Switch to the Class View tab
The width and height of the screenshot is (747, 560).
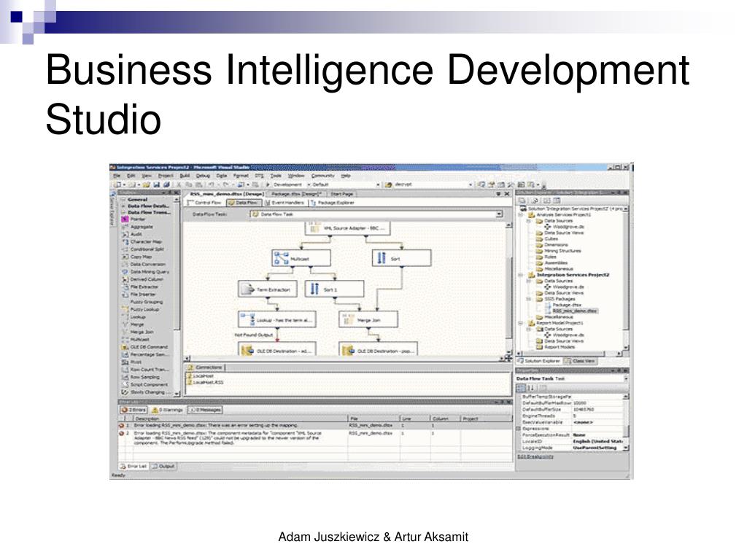(x=580, y=361)
